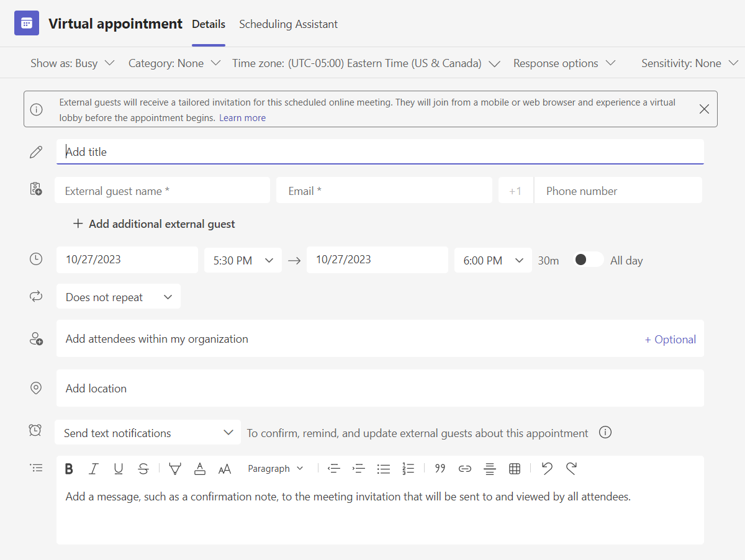Insert a numbered list in the message
Screen dimensions: 745x560
tap(409, 469)
